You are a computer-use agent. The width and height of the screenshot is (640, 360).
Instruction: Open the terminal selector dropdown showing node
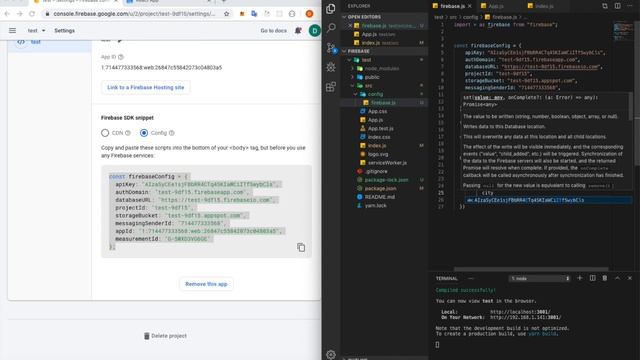coord(539,278)
